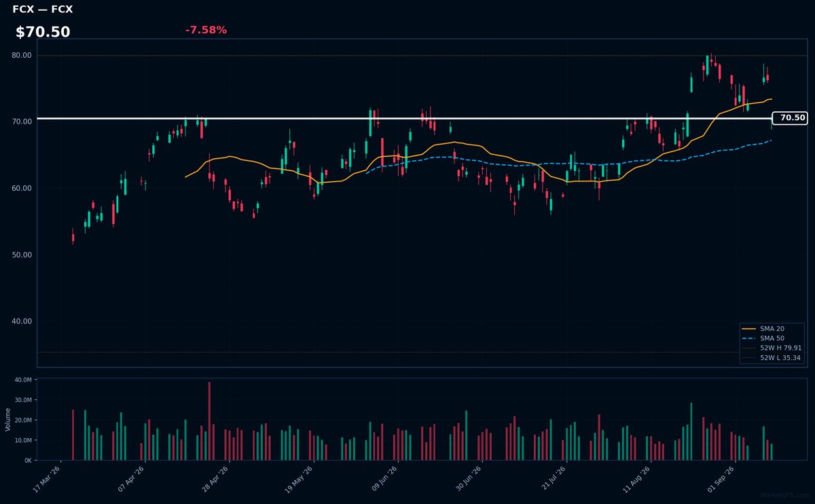The image size is (815, 504).
Task: Click the 0K volume axis label
Action: coord(28,461)
